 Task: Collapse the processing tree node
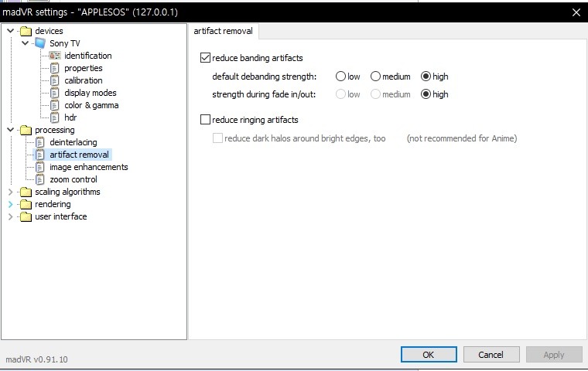(10, 130)
